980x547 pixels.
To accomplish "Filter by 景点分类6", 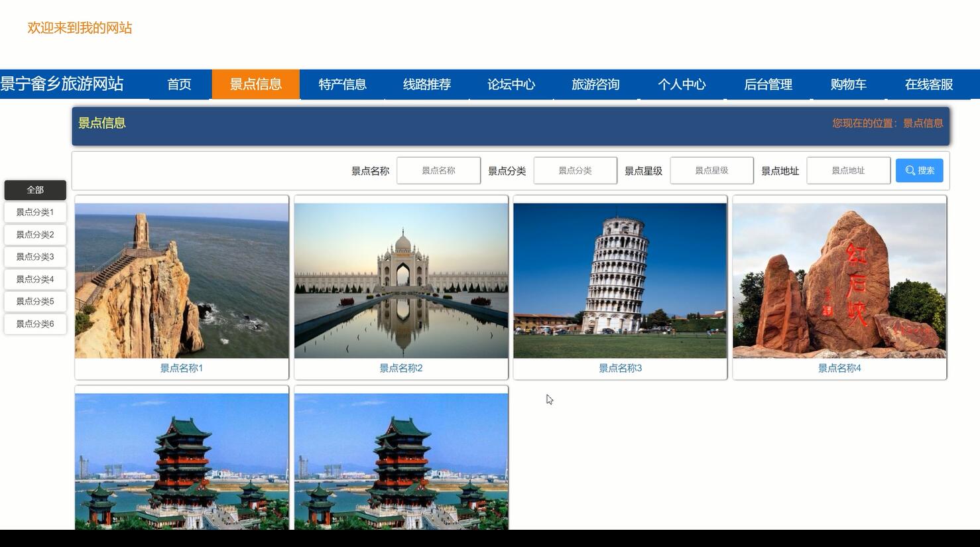I will 35,324.
